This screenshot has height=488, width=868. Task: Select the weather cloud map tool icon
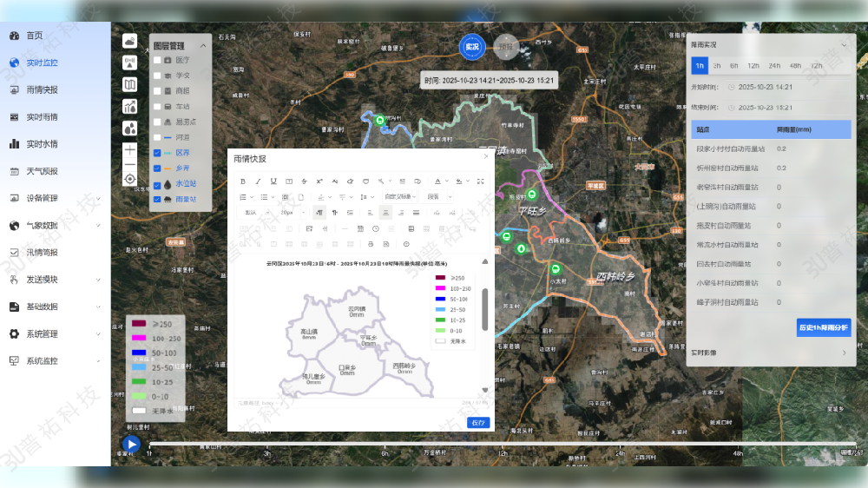(x=129, y=41)
